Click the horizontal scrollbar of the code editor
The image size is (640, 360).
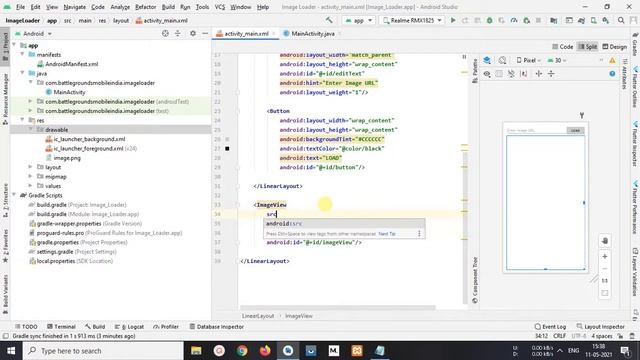pos(338,307)
